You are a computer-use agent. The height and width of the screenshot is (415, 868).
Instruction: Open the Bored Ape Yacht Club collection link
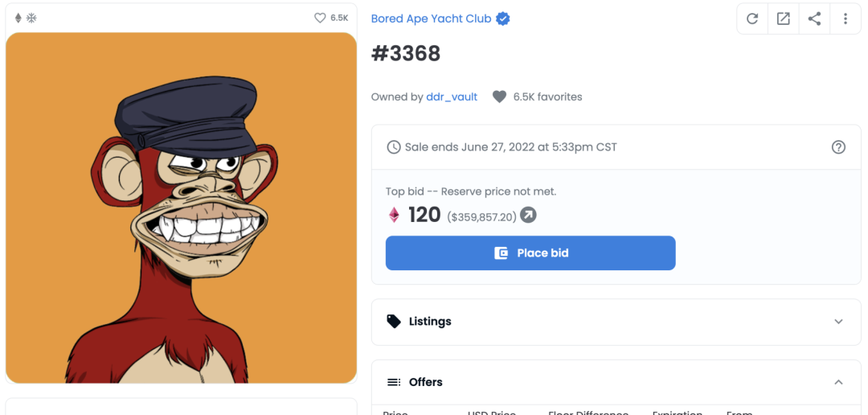click(x=431, y=18)
